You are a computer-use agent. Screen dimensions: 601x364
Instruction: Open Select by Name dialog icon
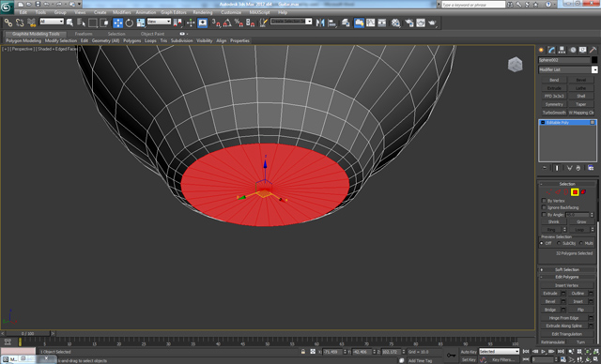pos(82,23)
